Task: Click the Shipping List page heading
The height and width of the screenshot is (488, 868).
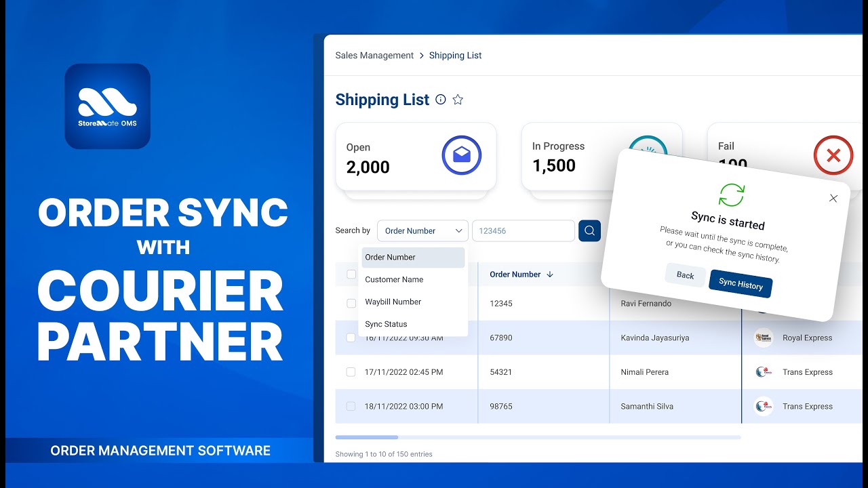Action: click(x=382, y=100)
